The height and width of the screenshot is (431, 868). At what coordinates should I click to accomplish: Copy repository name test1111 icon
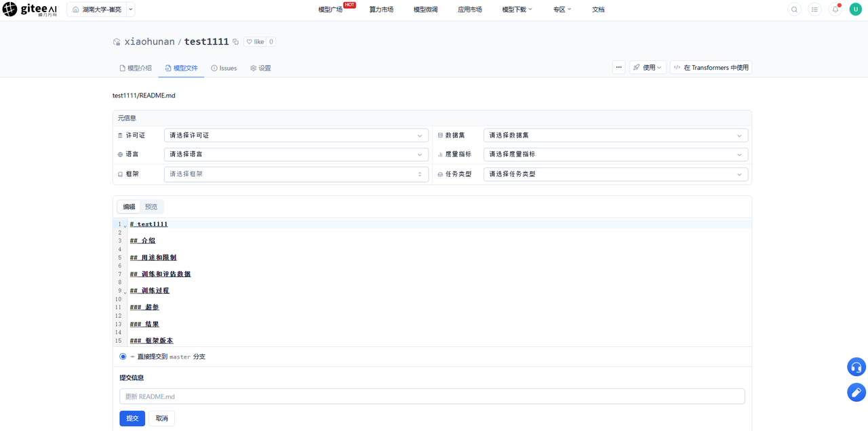236,42
